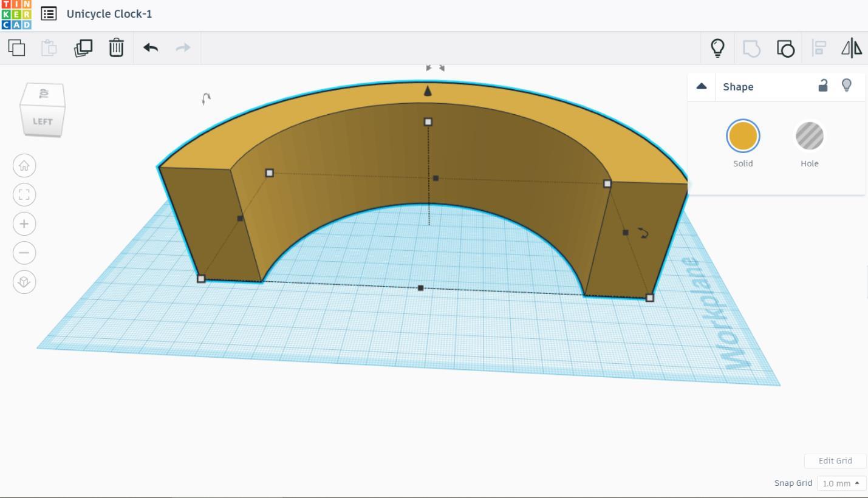The width and height of the screenshot is (868, 498).
Task: Hide the selected shape with panel lightbulb
Action: tap(846, 86)
